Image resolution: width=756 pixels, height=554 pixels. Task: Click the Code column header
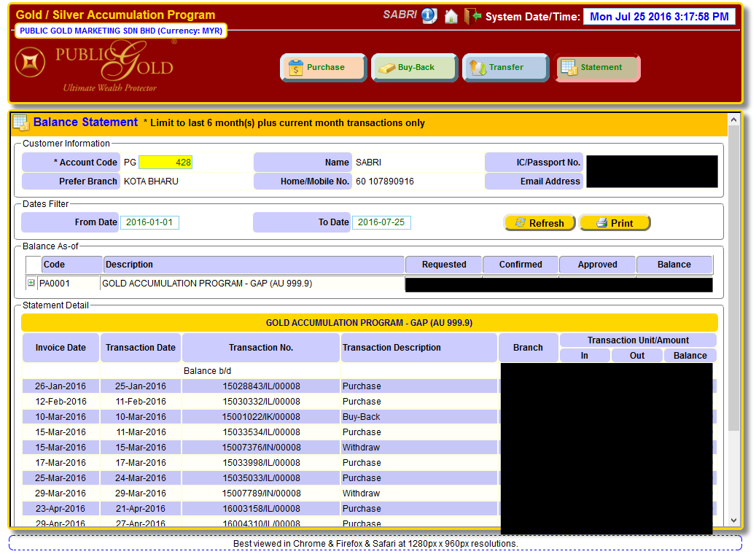[x=72, y=264]
